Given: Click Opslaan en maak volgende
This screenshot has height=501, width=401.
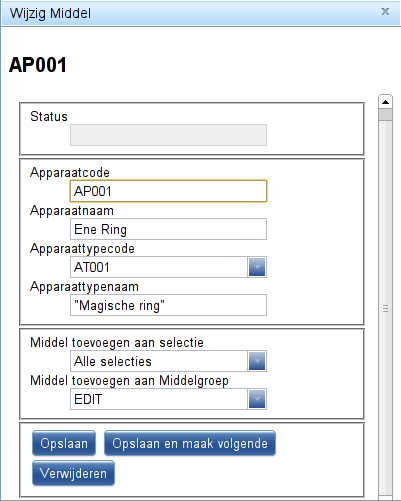Looking at the screenshot, I should pos(190,443).
